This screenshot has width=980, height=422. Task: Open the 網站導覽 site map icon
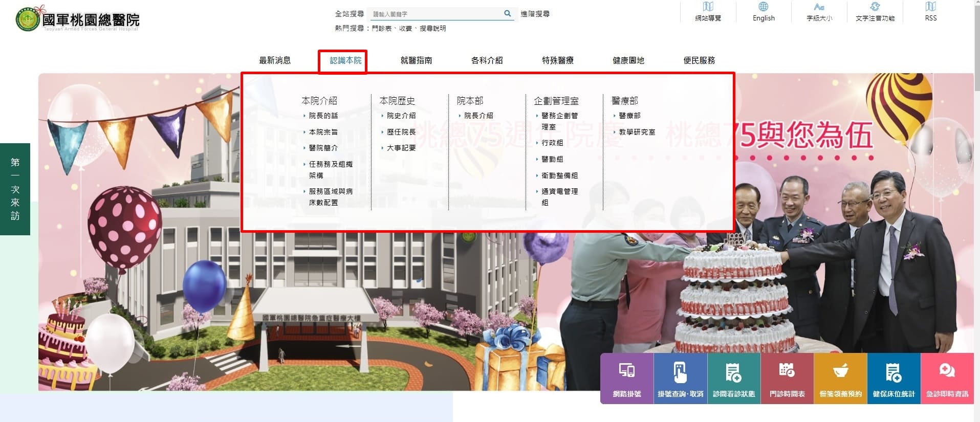coord(708,12)
